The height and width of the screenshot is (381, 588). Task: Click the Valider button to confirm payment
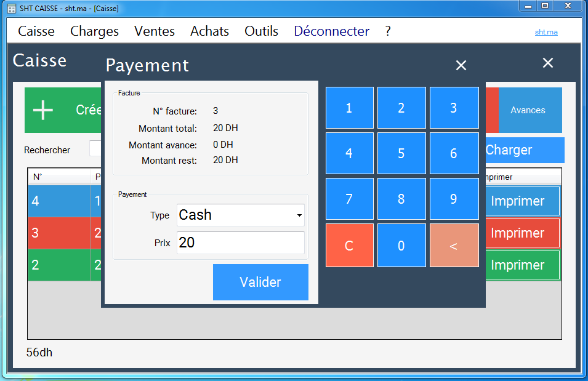pos(260,282)
